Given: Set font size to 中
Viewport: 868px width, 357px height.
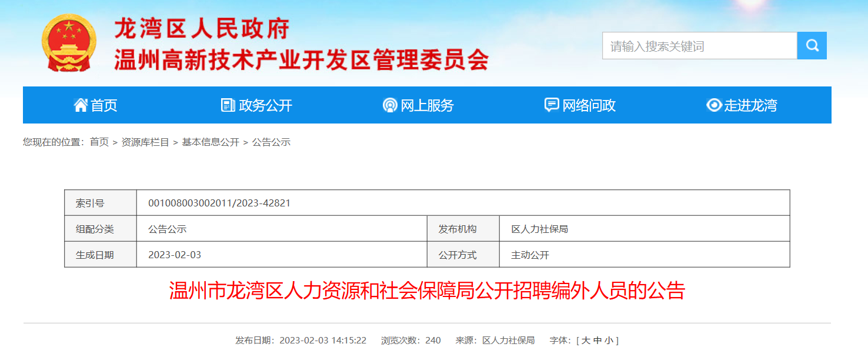Looking at the screenshot, I should pos(597,341).
